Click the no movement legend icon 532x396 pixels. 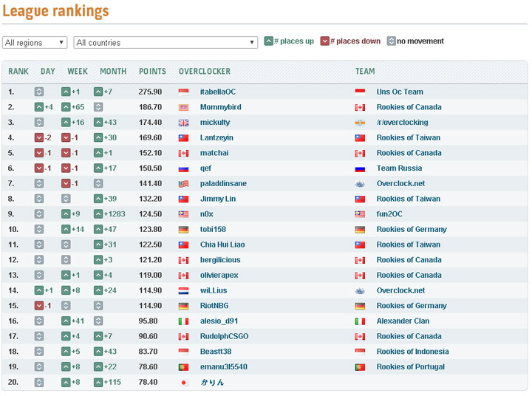click(x=392, y=41)
